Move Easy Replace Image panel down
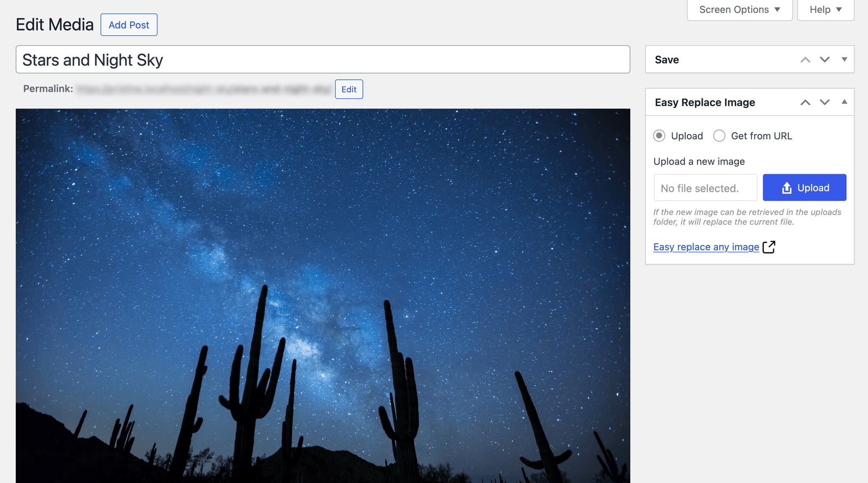868x483 pixels. tap(825, 102)
